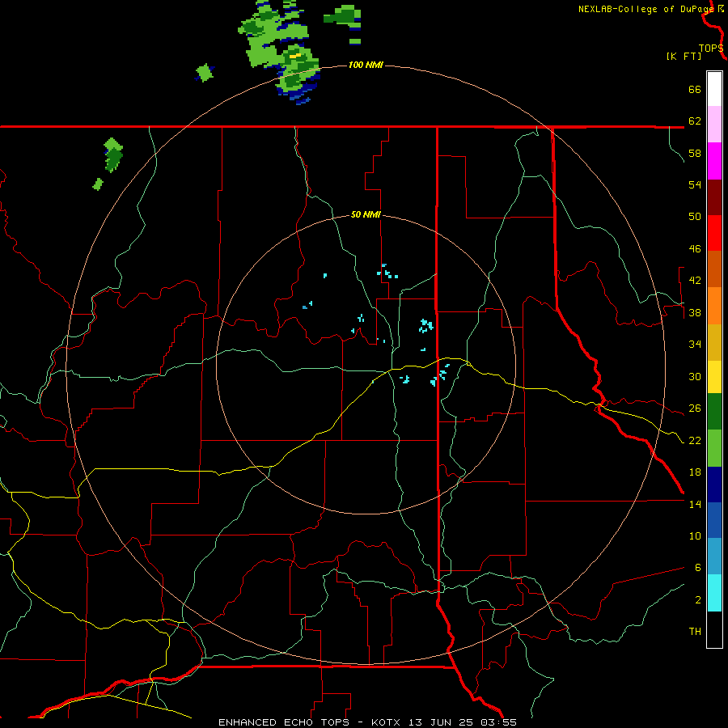Image resolution: width=728 pixels, height=728 pixels.
Task: Select the legend label "58"
Action: point(695,153)
